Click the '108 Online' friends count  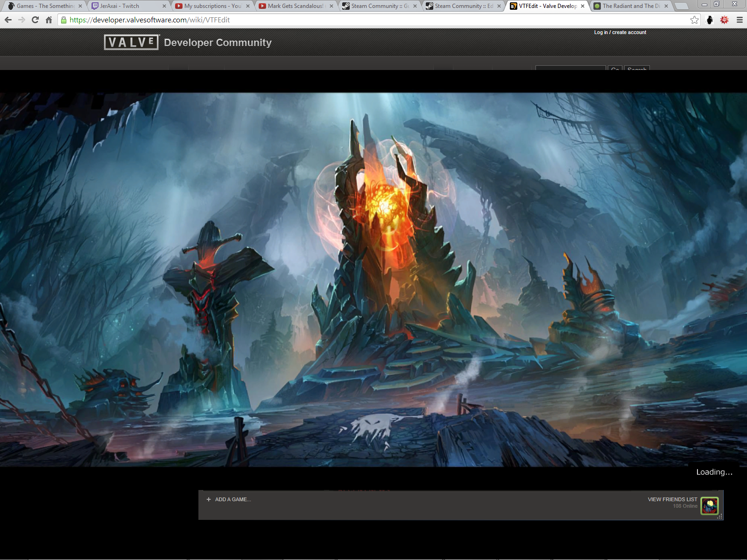coord(685,506)
